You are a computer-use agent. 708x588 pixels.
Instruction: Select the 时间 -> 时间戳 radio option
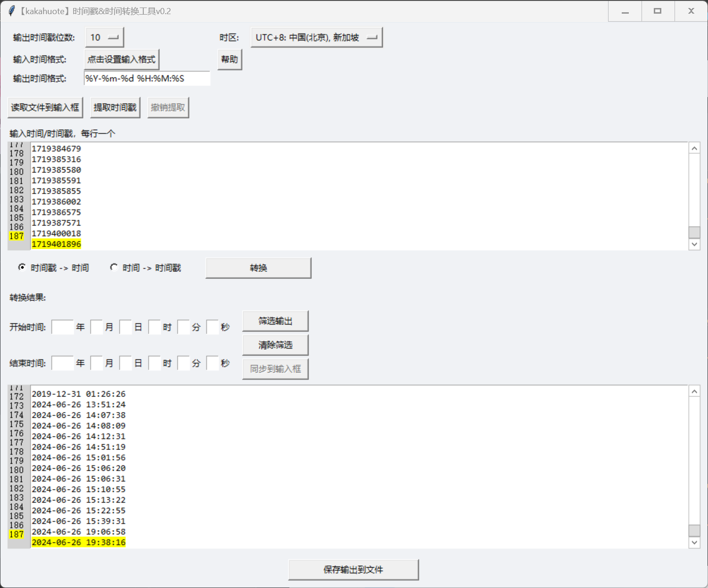pyautogui.click(x=114, y=268)
